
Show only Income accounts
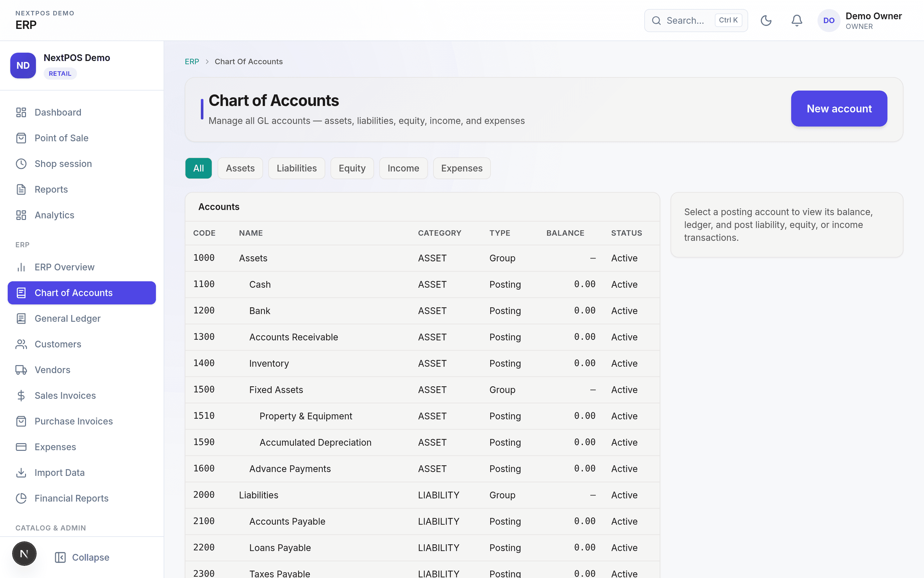[403, 168]
